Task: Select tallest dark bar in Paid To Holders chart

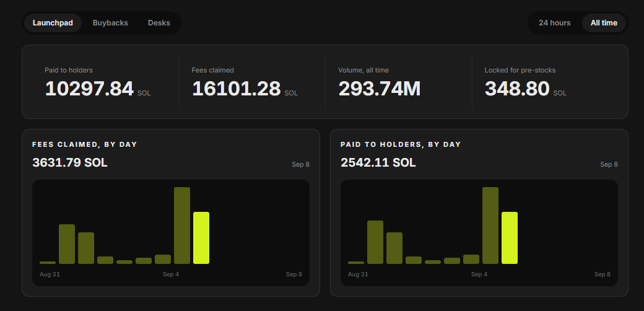Action: tap(490, 226)
